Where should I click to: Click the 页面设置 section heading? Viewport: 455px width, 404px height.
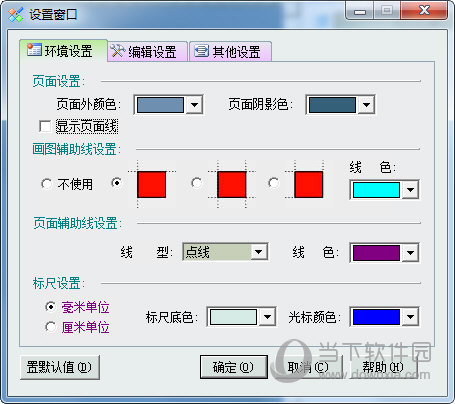(x=59, y=81)
